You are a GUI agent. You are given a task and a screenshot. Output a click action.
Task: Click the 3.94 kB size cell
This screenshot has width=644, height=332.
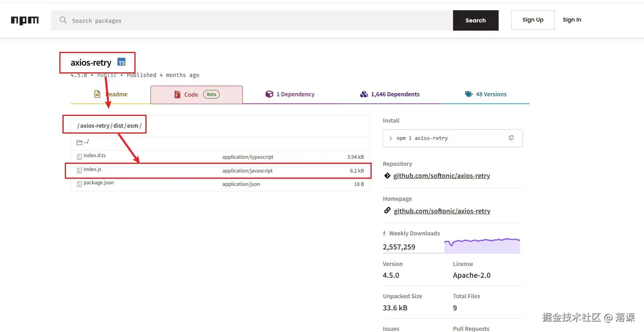coord(356,157)
